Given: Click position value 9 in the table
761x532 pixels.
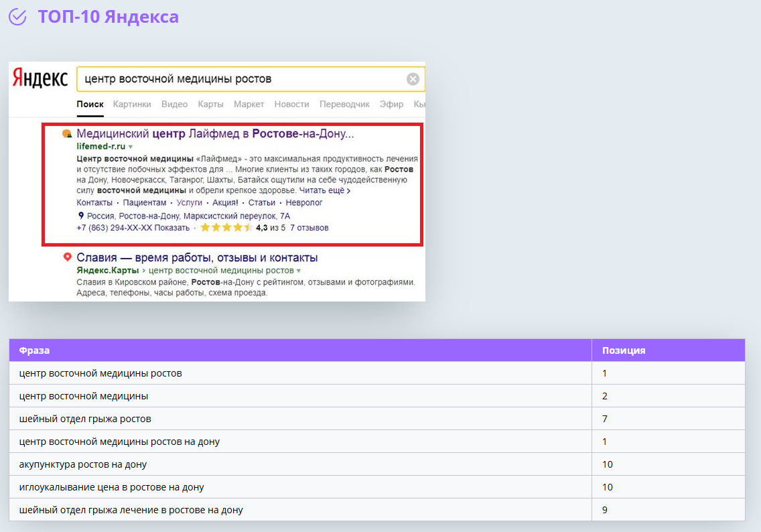Looking at the screenshot, I should coord(605,510).
